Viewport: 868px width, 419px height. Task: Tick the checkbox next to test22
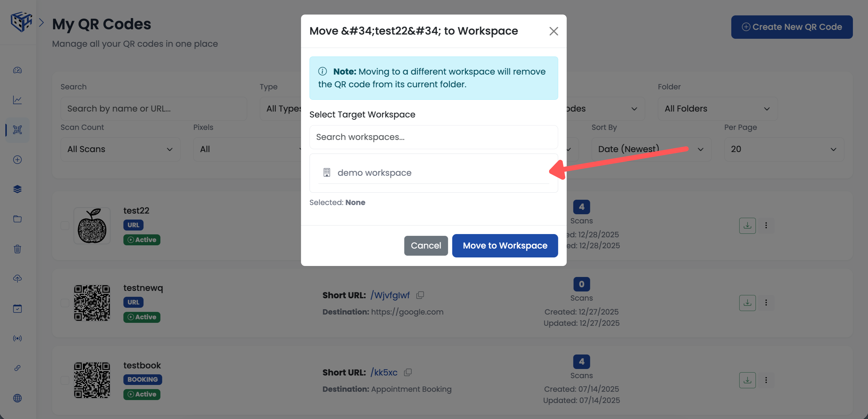pos(65,226)
